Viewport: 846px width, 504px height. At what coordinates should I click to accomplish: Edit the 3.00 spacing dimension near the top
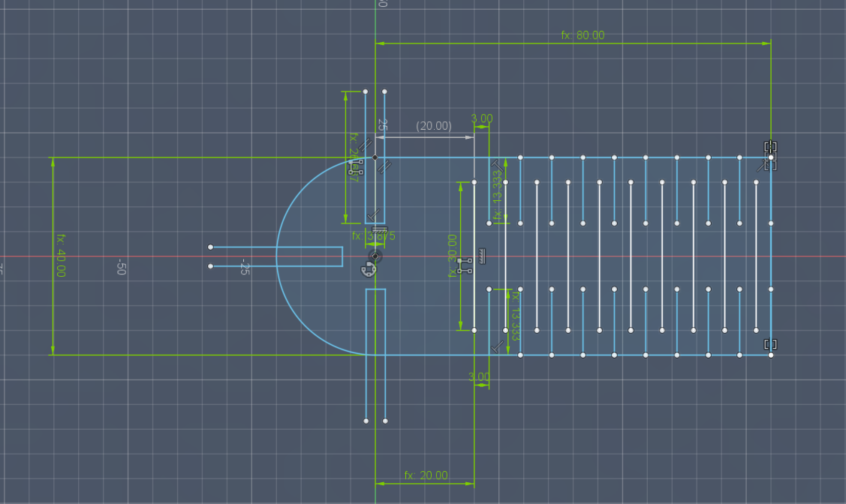click(481, 118)
